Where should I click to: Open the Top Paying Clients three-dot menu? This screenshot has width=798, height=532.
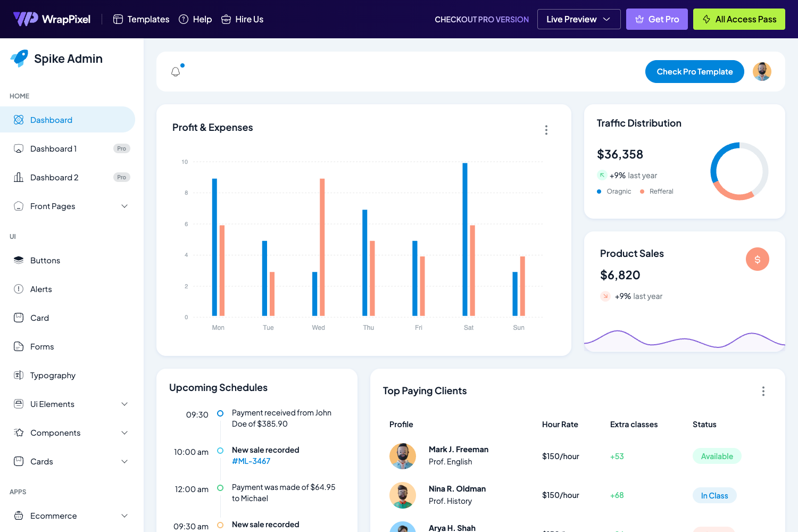763,391
